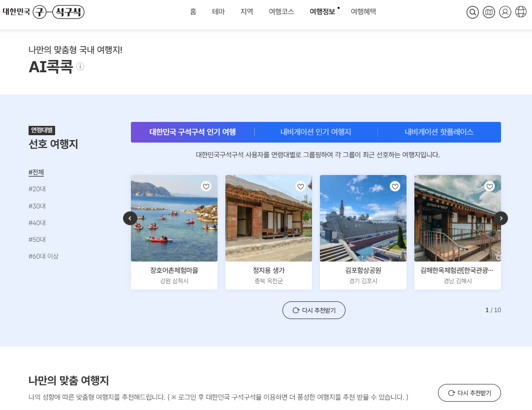Image resolution: width=532 pixels, height=410 pixels.
Task: Open the 지역 navigation dropdown
Action: [x=247, y=12]
